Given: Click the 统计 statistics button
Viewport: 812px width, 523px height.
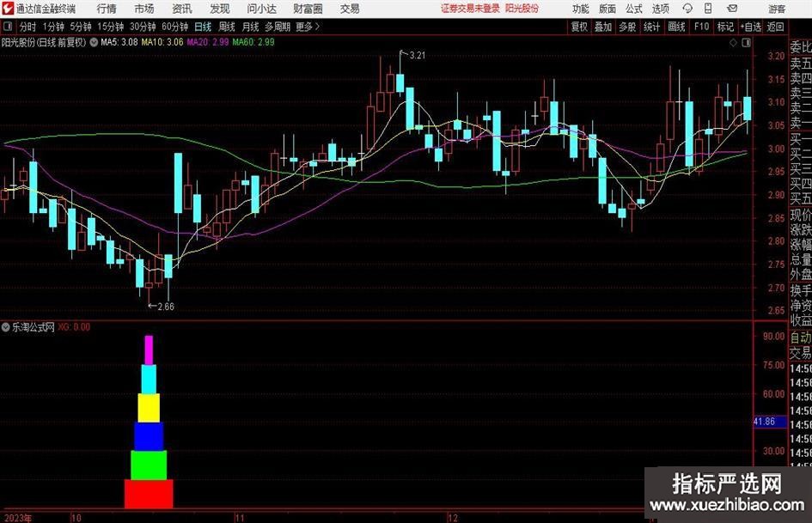Looking at the screenshot, I should click(651, 27).
